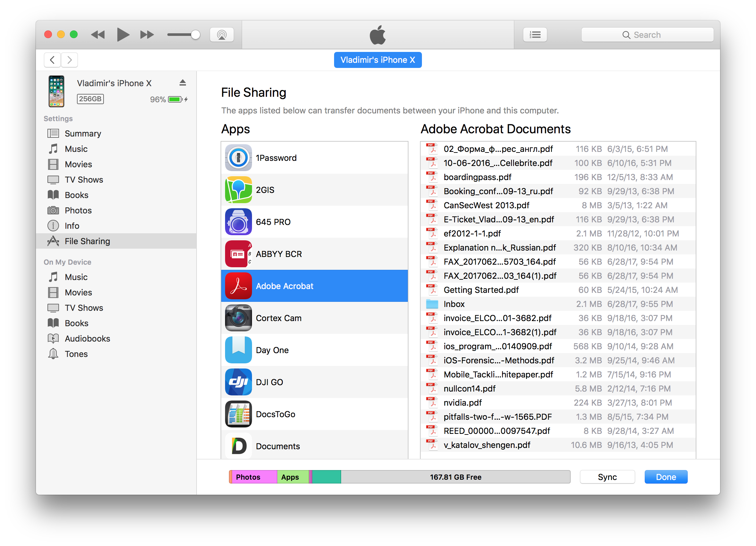Open TV Shows under On My Device

pos(116,308)
